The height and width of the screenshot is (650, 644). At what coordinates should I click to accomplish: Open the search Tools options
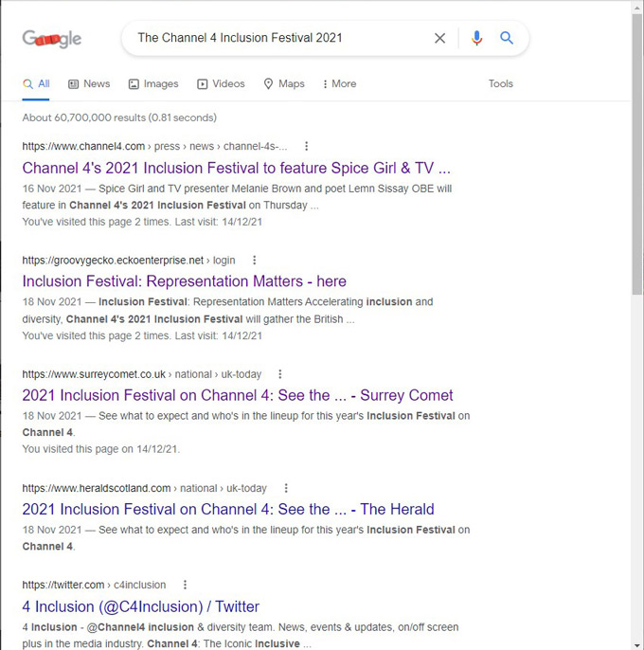pos(501,83)
